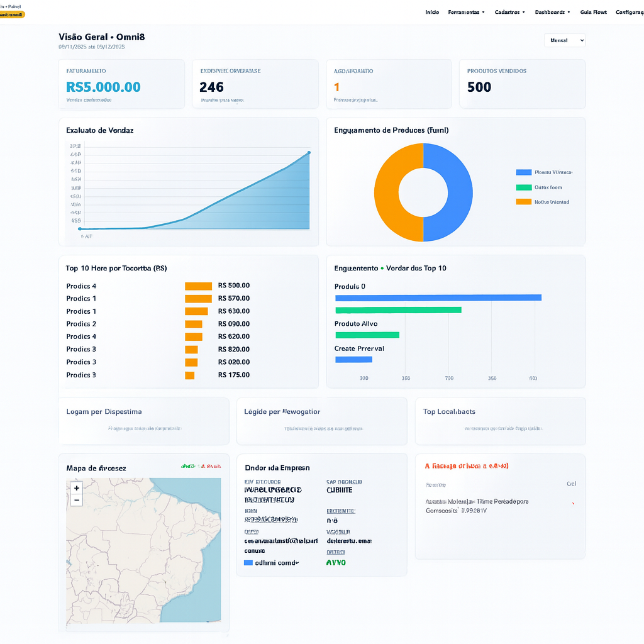Click the Guia Flowt navigation link
644x644 pixels.
(x=593, y=11)
